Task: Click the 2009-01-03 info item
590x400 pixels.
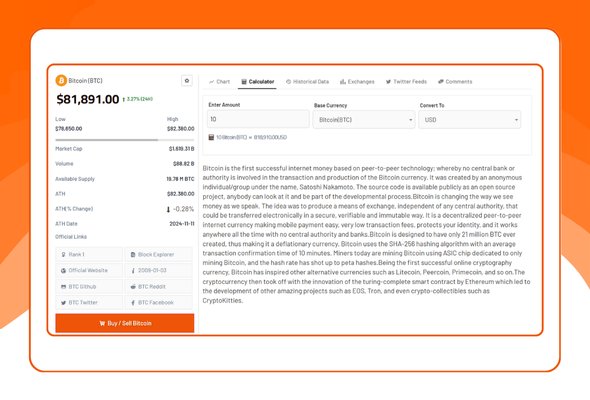Action: click(x=158, y=271)
